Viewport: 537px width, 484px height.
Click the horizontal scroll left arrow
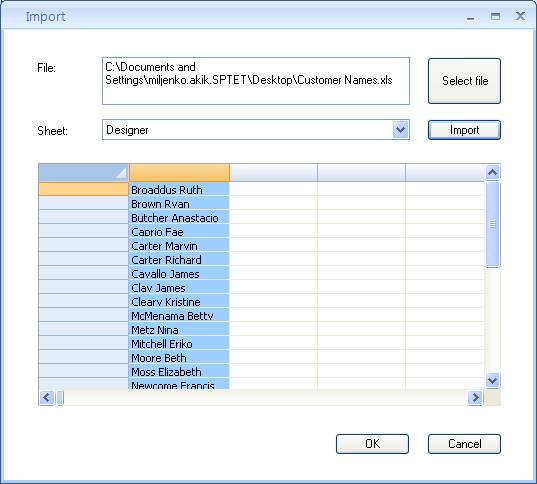(47, 397)
